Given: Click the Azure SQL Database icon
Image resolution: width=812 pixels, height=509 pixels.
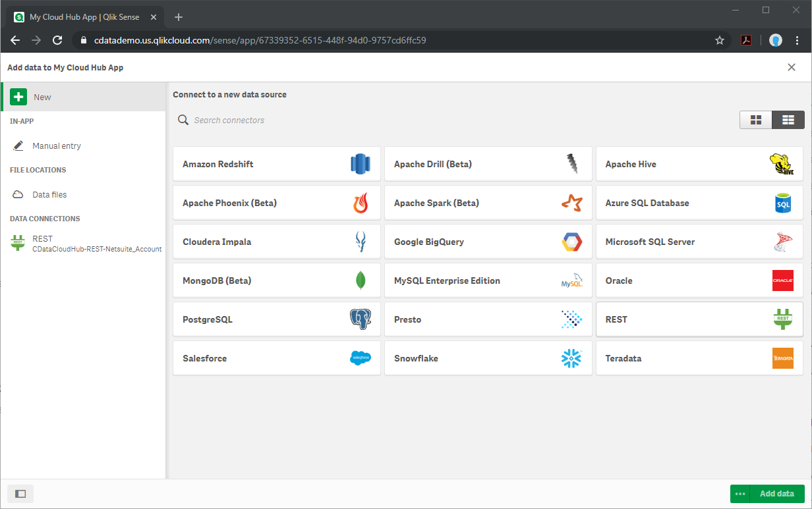Looking at the screenshot, I should coord(782,203).
